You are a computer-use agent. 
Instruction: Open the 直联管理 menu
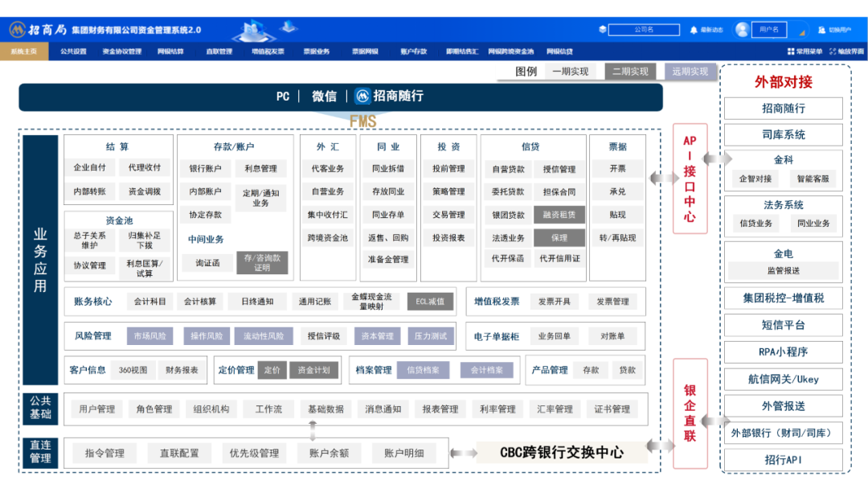(x=219, y=51)
